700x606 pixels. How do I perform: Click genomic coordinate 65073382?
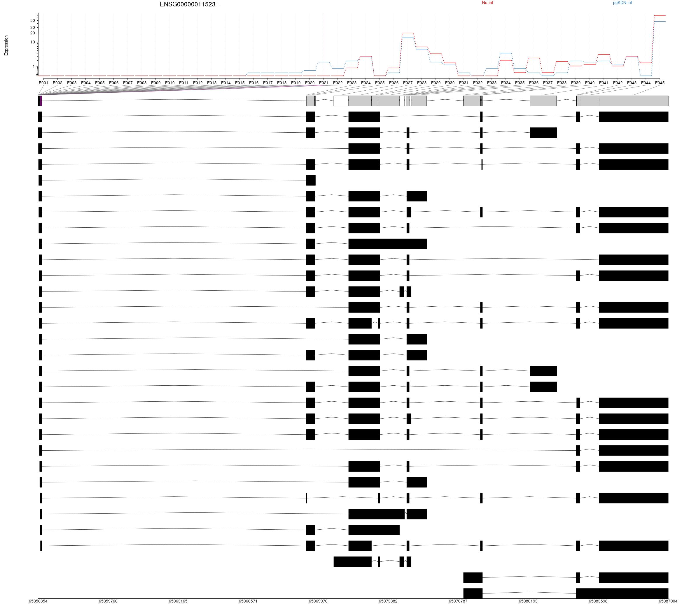388,601
